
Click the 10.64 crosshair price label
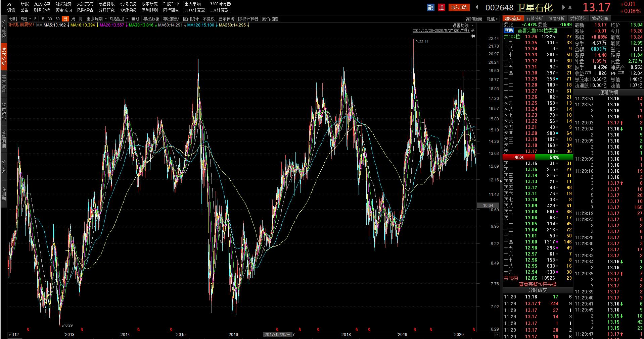click(488, 205)
